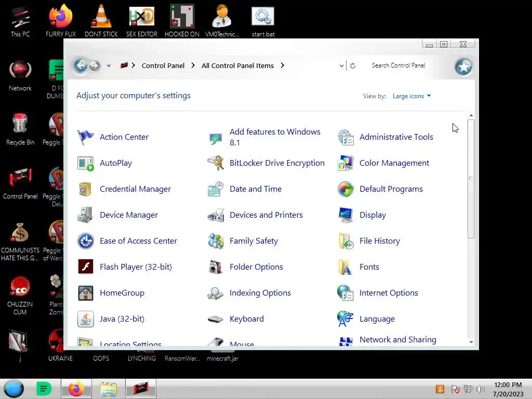Open the Action Center flag icon
The height and width of the screenshot is (399, 532).
(86, 137)
